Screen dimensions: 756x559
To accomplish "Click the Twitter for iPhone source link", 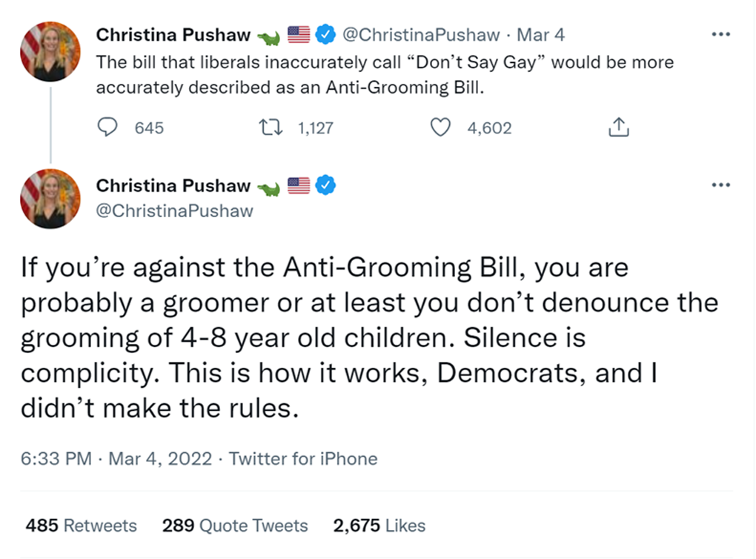I will coord(303,459).
